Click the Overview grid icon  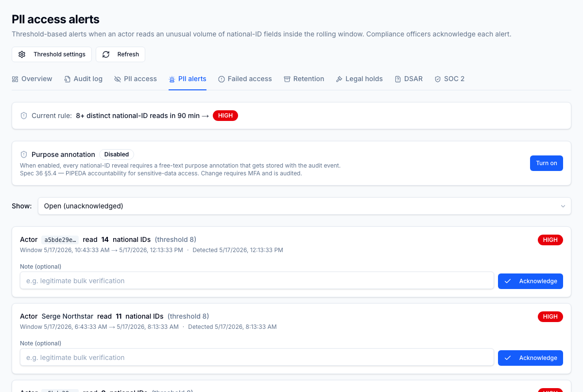tap(15, 79)
